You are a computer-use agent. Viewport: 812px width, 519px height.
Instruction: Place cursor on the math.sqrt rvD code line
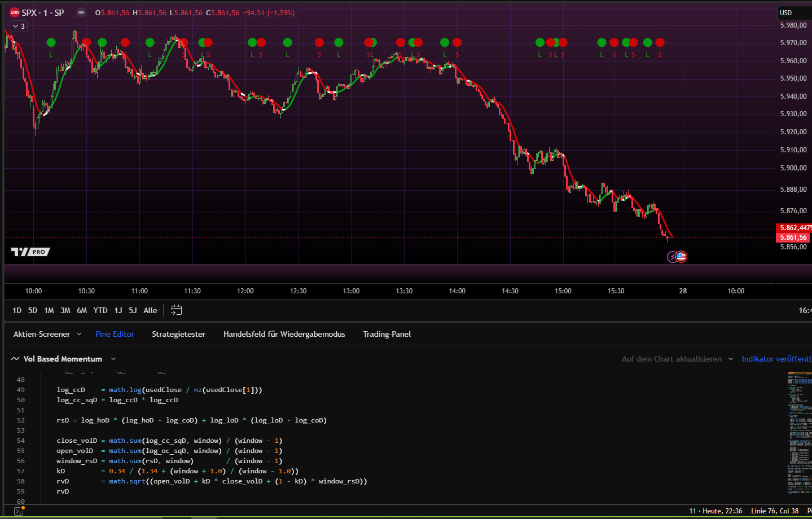212,481
